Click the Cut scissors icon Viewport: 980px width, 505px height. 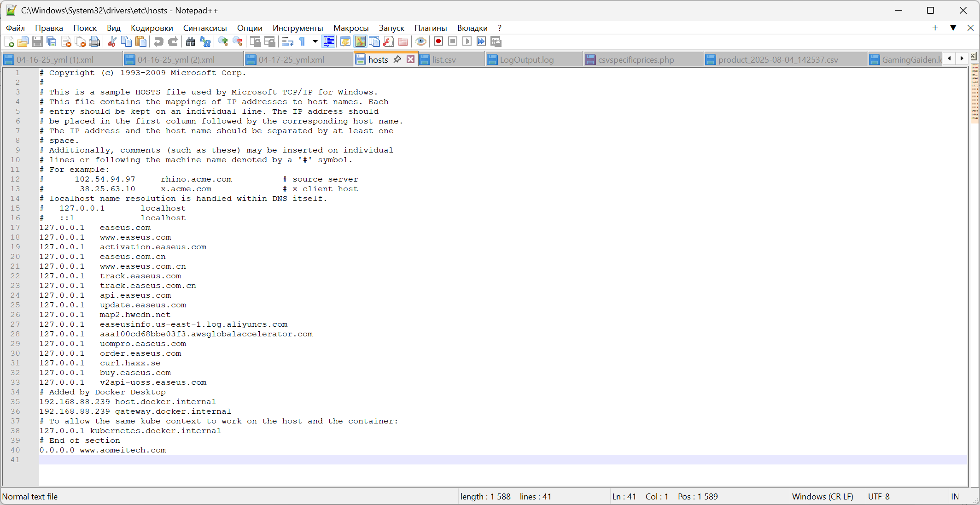[x=112, y=42]
